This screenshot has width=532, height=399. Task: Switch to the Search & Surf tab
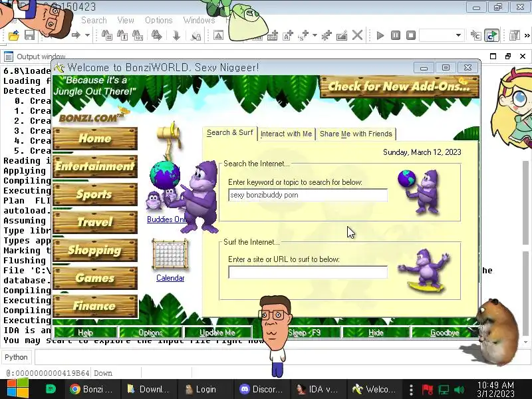[x=229, y=132]
